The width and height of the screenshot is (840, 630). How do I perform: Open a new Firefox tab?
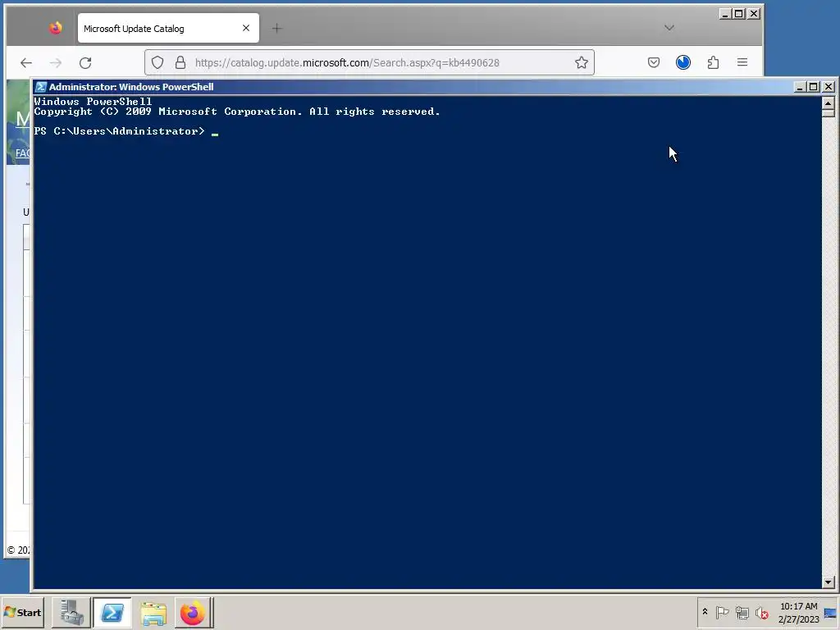tap(276, 29)
